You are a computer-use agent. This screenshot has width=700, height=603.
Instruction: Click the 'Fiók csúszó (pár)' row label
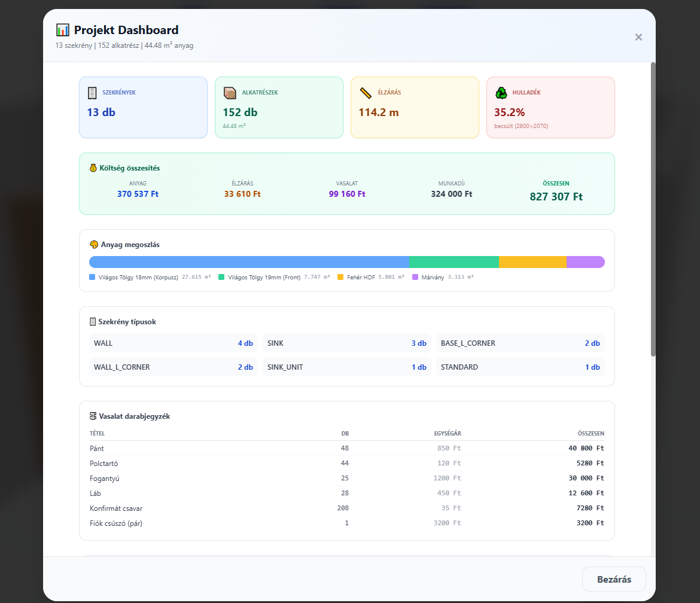click(116, 523)
